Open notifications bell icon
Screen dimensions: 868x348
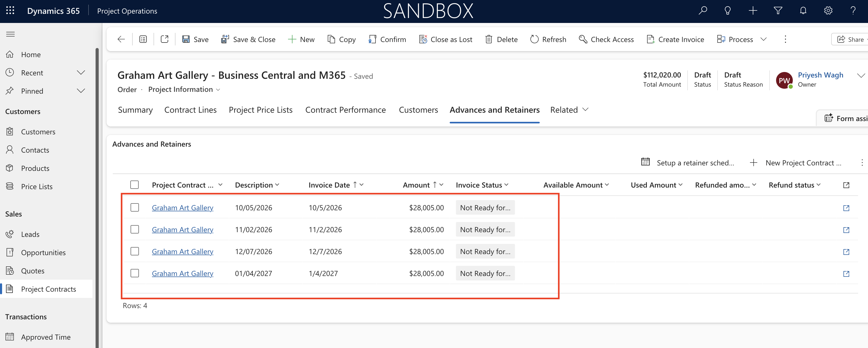tap(803, 11)
